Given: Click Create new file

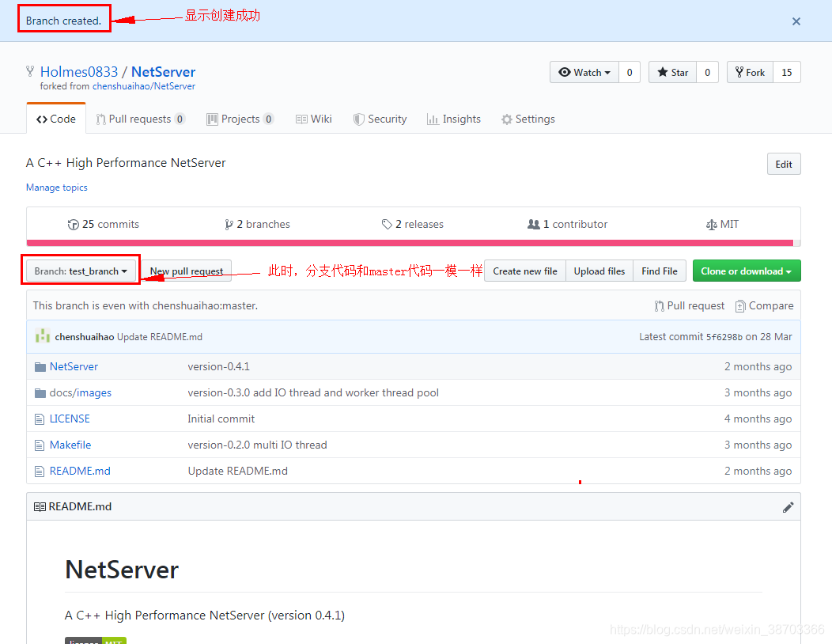Looking at the screenshot, I should 525,271.
